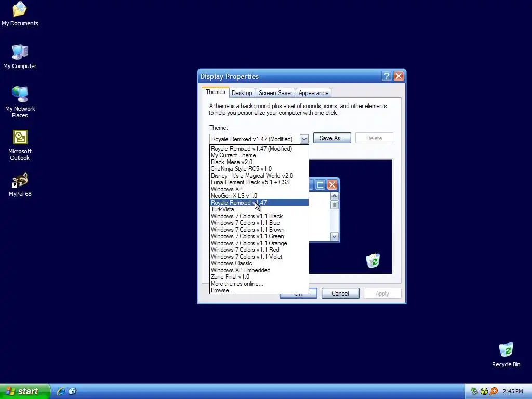532x399 pixels.
Task: Launch Microsoft Outlook desktop icon
Action: pos(20,145)
